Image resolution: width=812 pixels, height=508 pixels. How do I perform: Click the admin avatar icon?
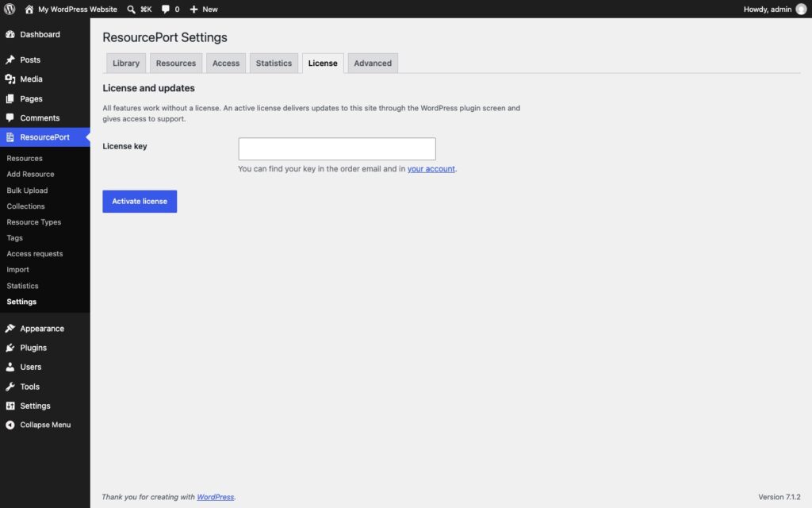(x=801, y=10)
